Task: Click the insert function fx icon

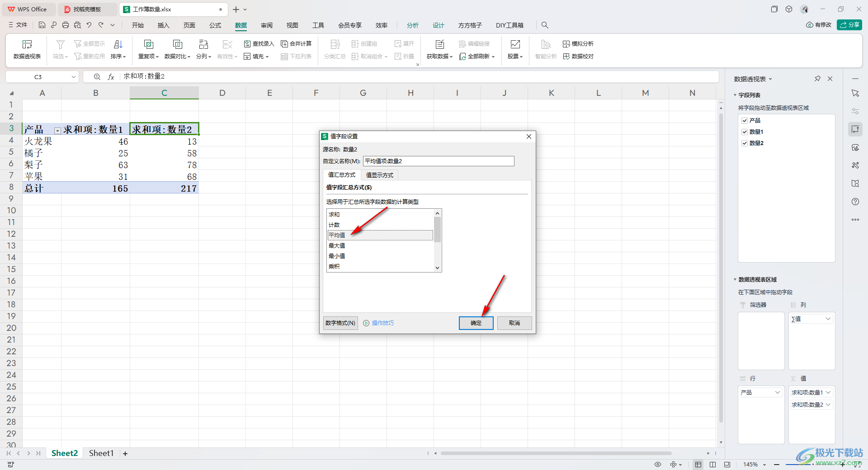Action: 111,77
